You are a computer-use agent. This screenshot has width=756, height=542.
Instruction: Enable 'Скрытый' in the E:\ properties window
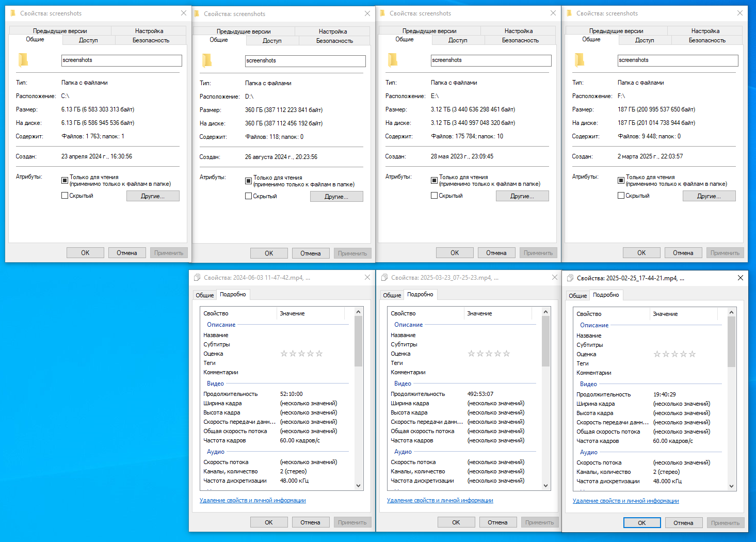coord(435,196)
